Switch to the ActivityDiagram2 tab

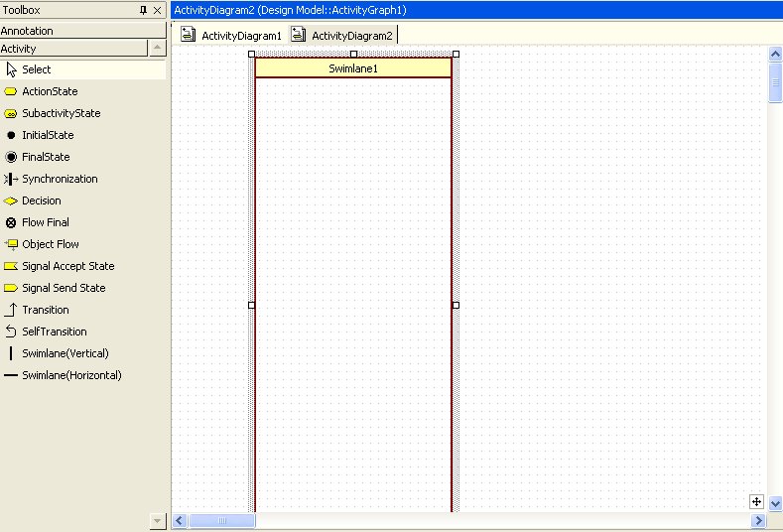(x=342, y=35)
